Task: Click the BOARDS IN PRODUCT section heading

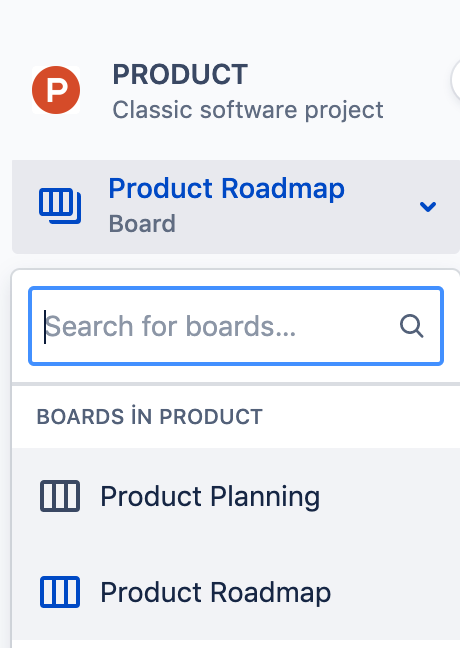Action: (x=150, y=417)
